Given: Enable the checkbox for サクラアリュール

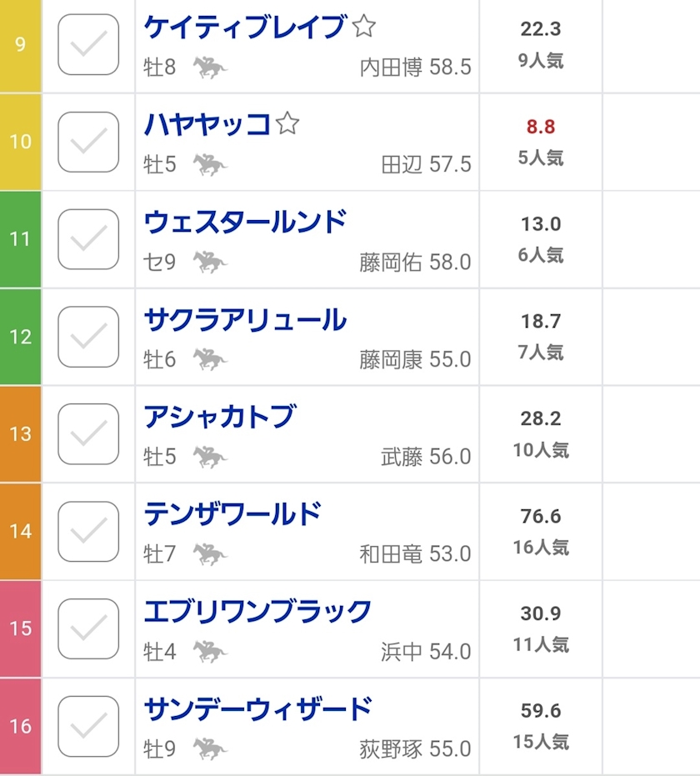Looking at the screenshot, I should (x=88, y=337).
